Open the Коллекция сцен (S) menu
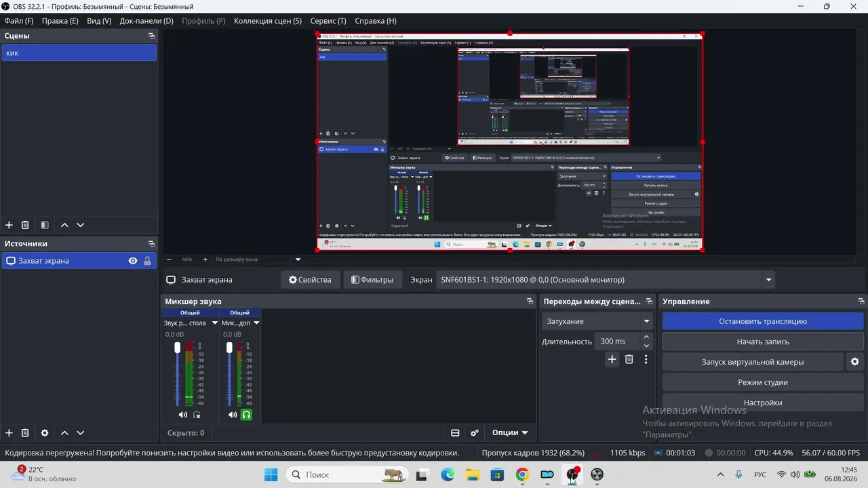 268,21
